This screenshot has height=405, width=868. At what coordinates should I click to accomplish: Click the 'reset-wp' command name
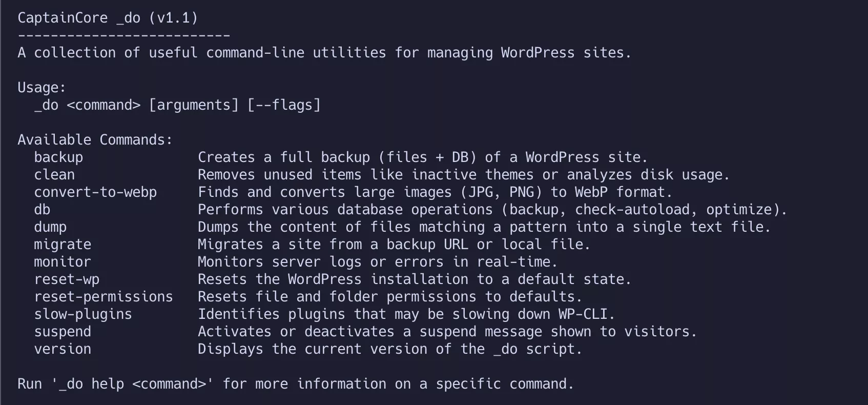pos(67,279)
